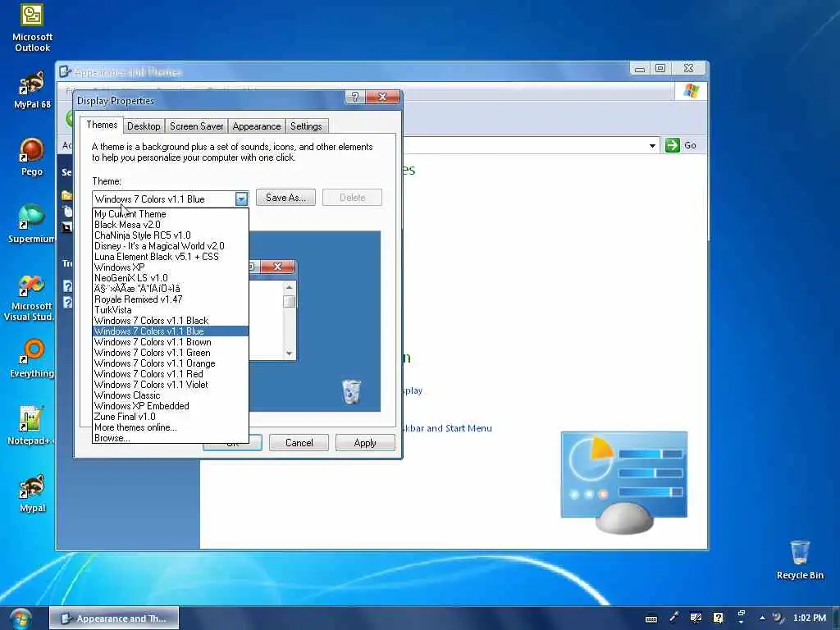
Task: Show hidden tray icons arrow
Action: 762,619
